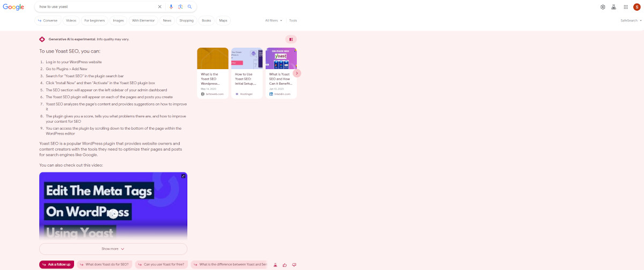
Task: Click 'Go to Plugins > Add New' step
Action: click(x=66, y=69)
